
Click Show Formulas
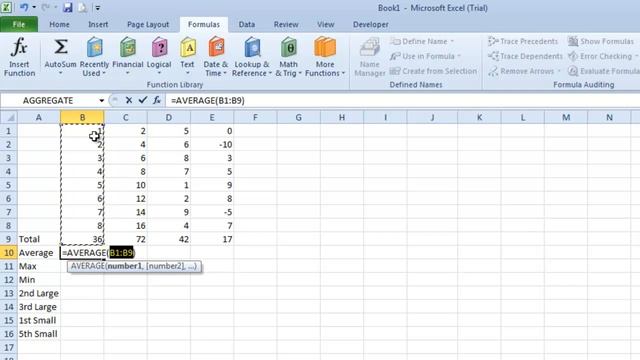click(601, 42)
